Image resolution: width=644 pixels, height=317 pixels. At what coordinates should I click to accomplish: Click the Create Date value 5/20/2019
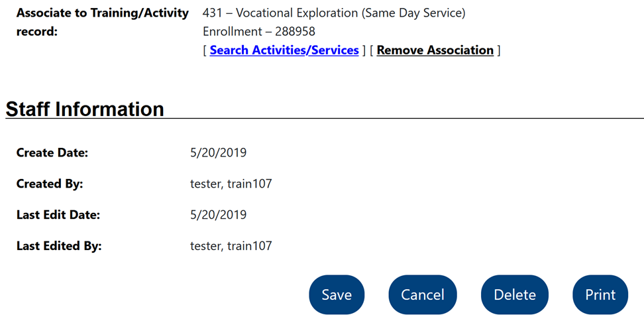point(218,153)
